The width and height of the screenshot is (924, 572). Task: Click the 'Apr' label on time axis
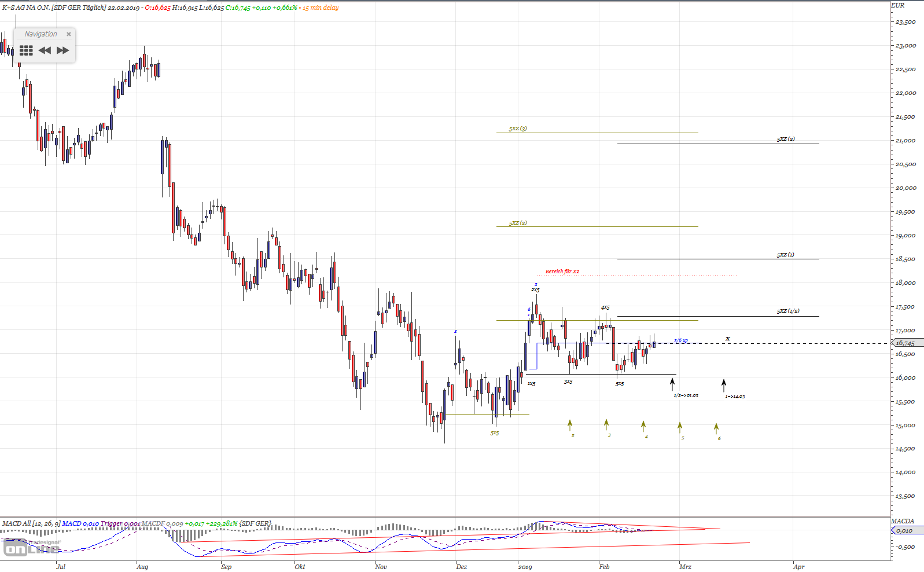coord(798,567)
